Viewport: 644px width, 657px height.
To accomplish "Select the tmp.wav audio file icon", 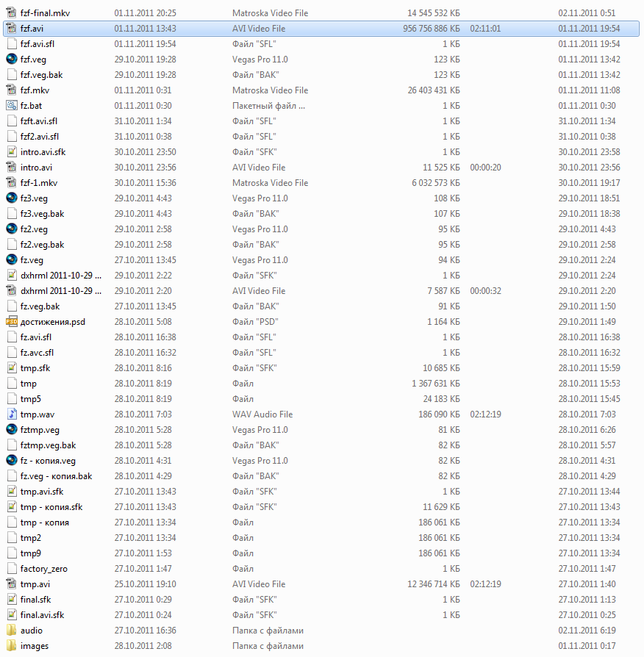I will click(12, 414).
